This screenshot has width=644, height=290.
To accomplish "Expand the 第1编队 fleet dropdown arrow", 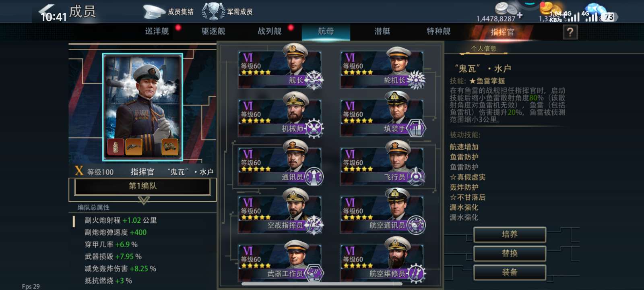I will 144,200.
